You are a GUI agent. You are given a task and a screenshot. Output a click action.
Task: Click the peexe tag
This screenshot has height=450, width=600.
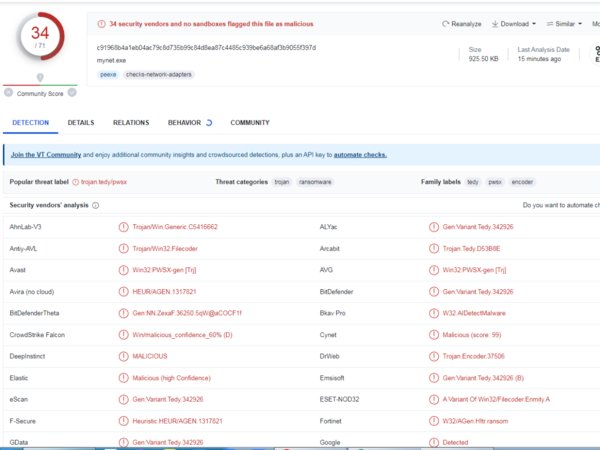107,75
